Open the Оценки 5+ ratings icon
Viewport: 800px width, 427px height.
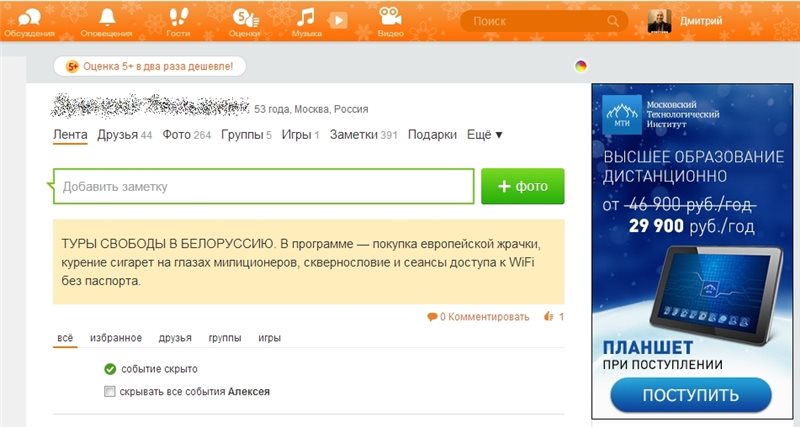point(245,23)
